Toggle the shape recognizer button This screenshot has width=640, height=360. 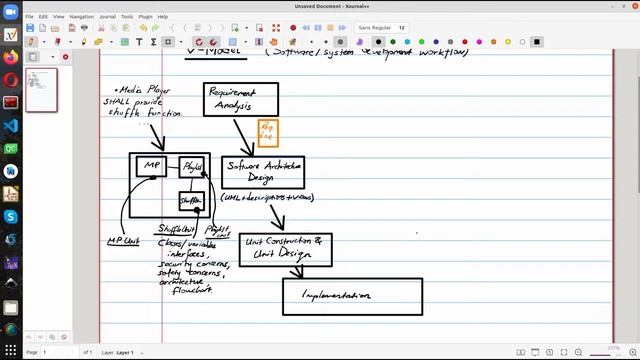(x=199, y=42)
